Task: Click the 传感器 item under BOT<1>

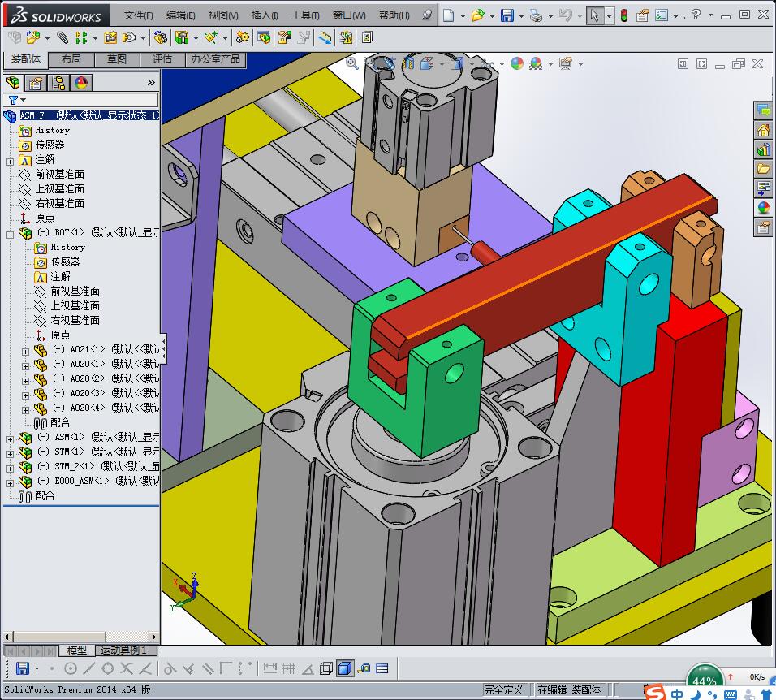Action: pos(65,261)
